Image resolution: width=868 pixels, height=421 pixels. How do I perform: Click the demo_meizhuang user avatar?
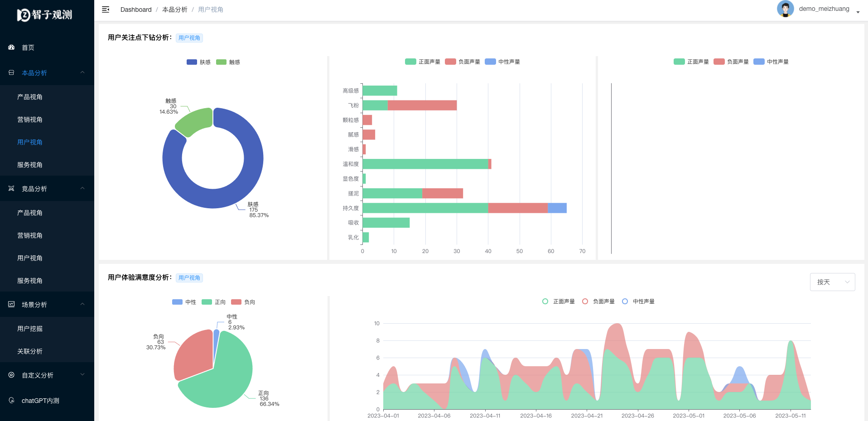(x=785, y=9)
